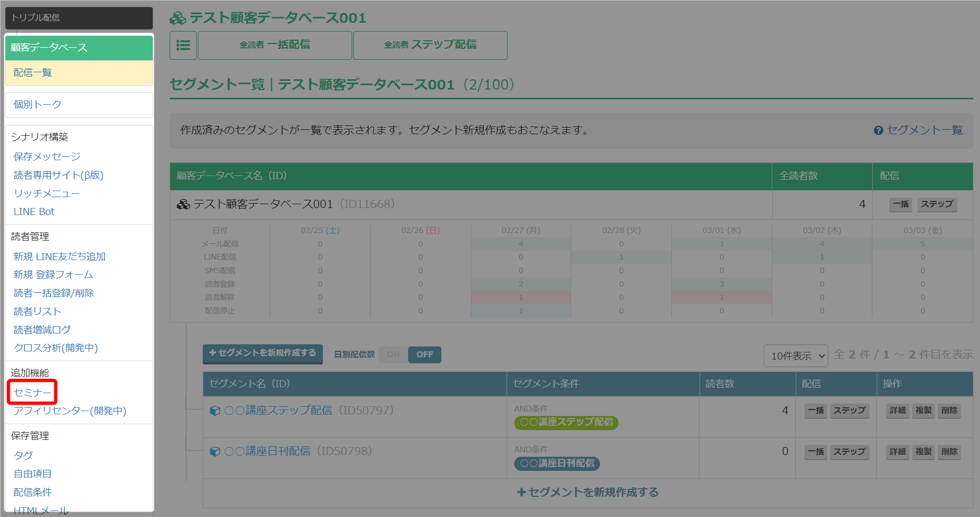
Task: Open リッチメニュー sidebar link
Action: click(x=47, y=193)
